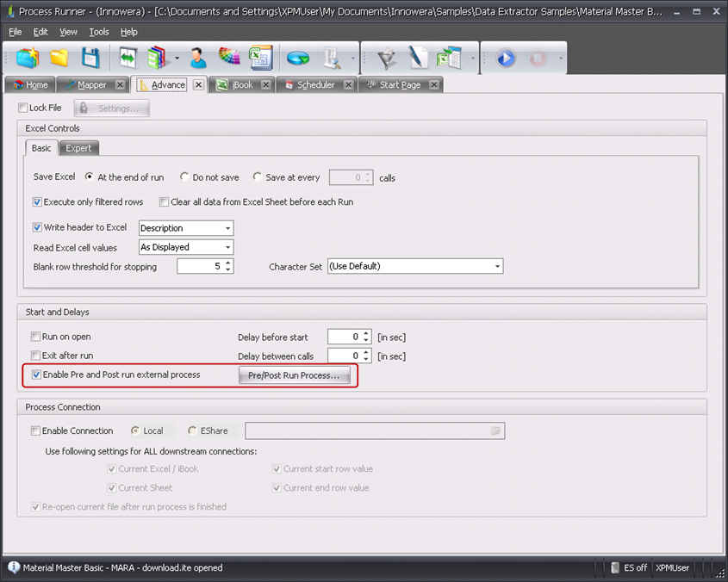This screenshot has height=582, width=728.
Task: Toggle the Run on open checkbox
Action: point(36,337)
